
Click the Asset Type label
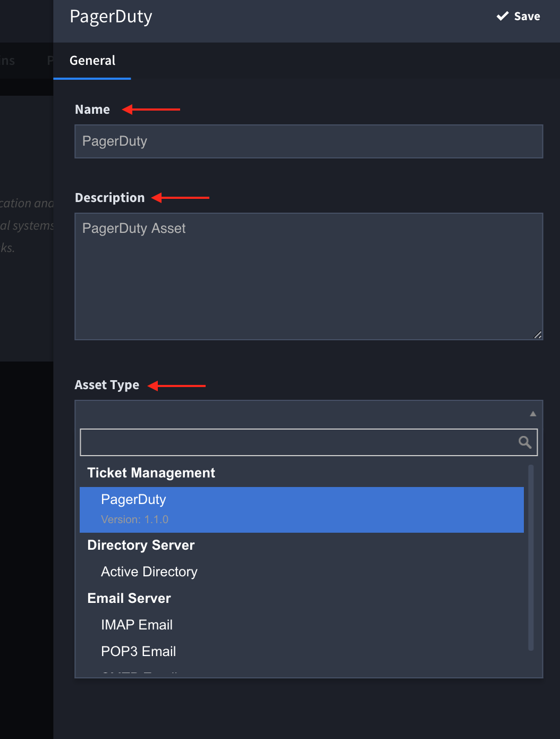click(x=107, y=385)
